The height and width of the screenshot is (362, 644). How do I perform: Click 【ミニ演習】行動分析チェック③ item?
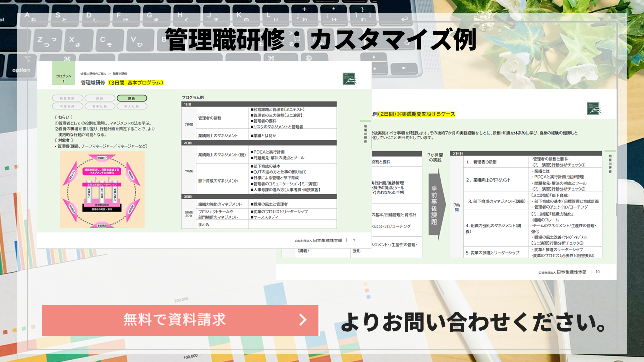click(557, 243)
